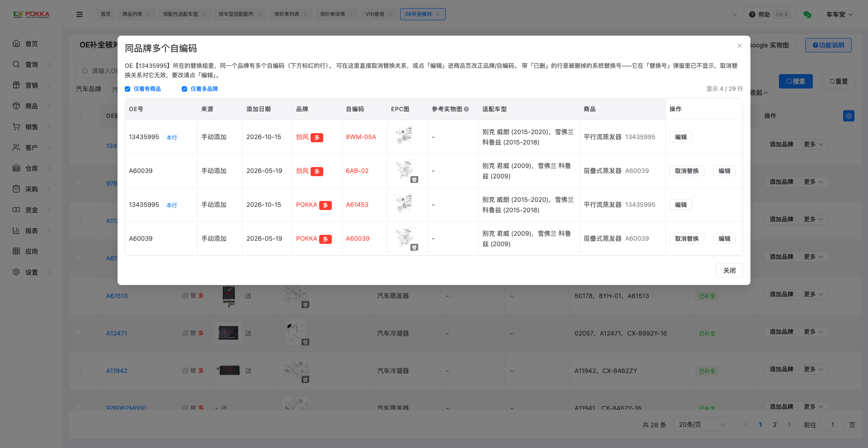Check the A11942 row checkbox
The width and height of the screenshot is (868, 448).
click(78, 370)
